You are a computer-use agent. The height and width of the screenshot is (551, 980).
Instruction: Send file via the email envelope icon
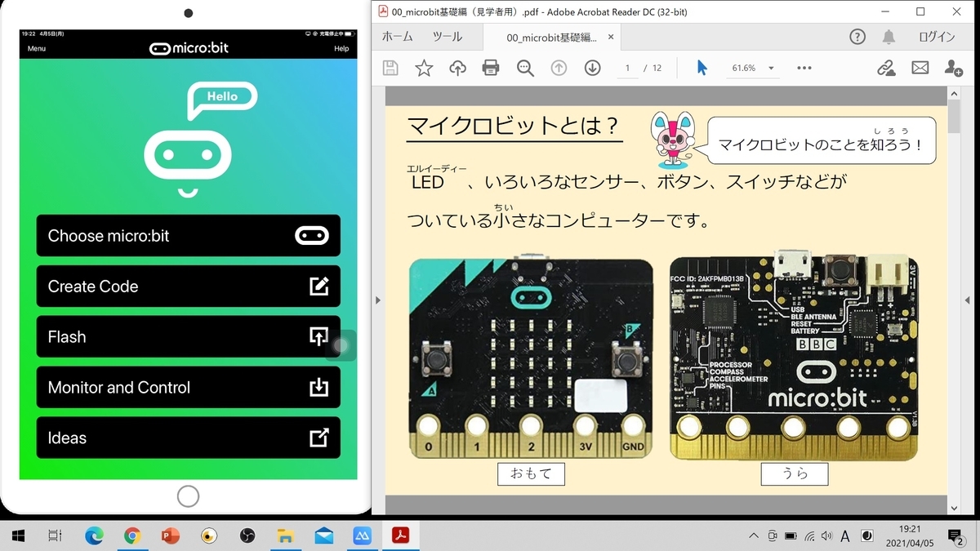pos(920,68)
